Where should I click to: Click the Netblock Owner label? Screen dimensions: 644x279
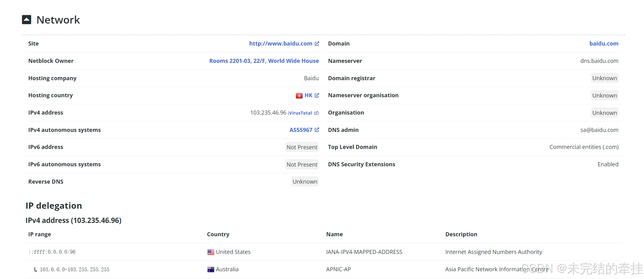point(51,61)
